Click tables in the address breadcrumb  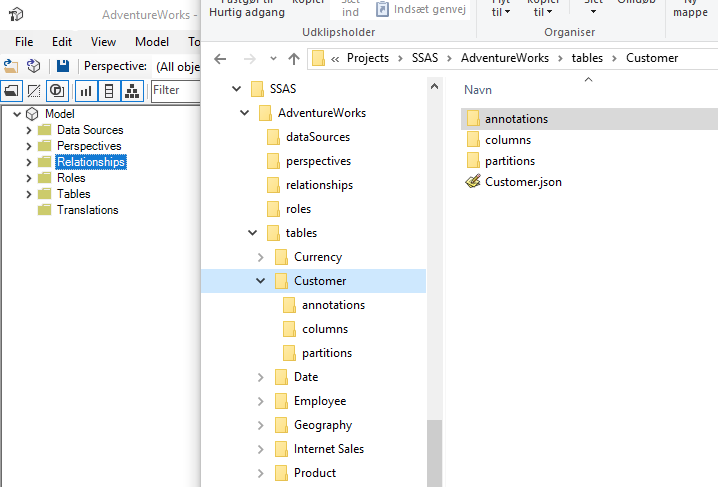point(587,58)
